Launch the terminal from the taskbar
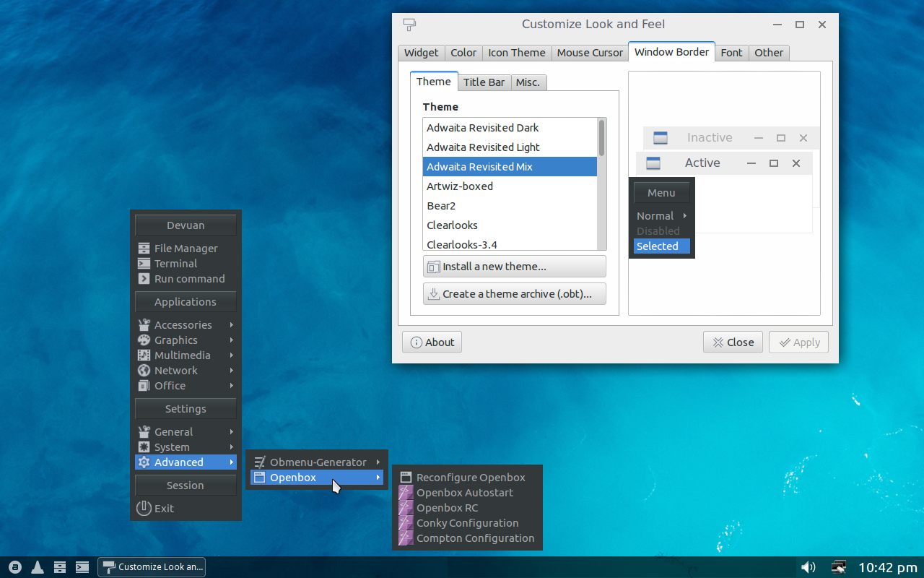This screenshot has height=578, width=924. 82,567
